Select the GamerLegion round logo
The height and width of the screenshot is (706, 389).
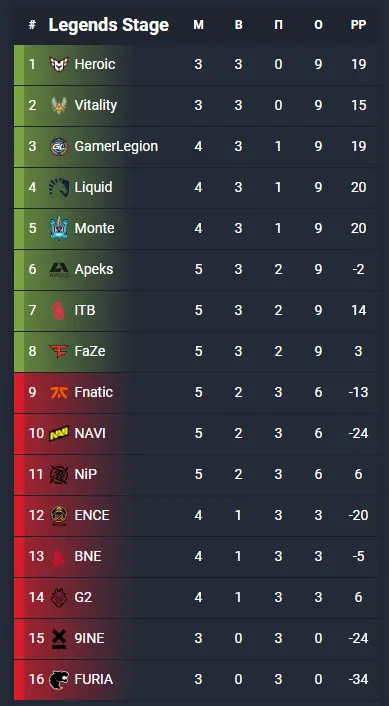[x=59, y=146]
